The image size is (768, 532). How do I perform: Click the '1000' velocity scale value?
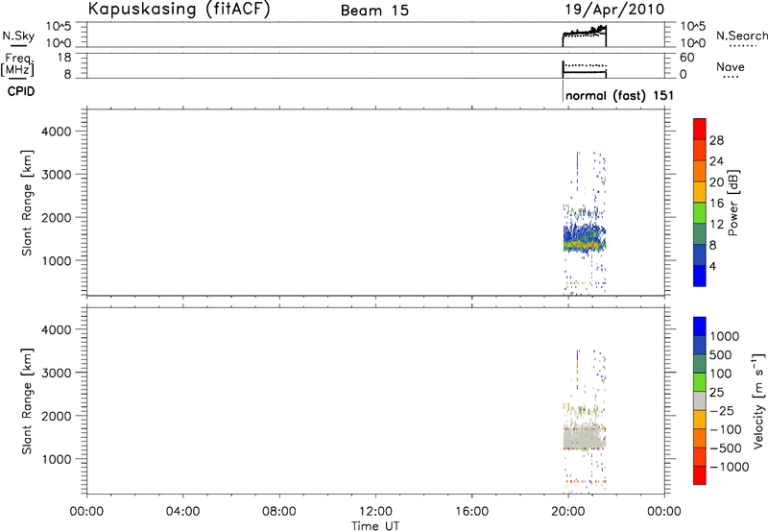[725, 336]
